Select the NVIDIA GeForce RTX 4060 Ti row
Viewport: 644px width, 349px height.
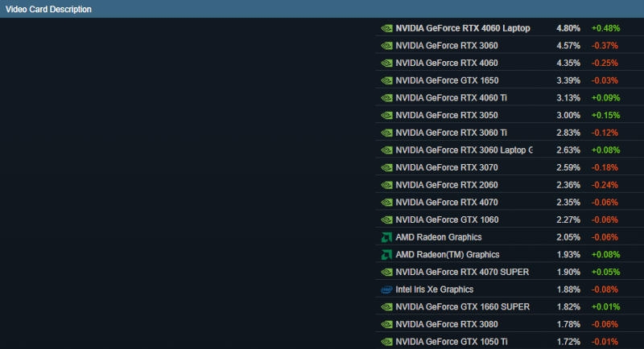click(451, 98)
